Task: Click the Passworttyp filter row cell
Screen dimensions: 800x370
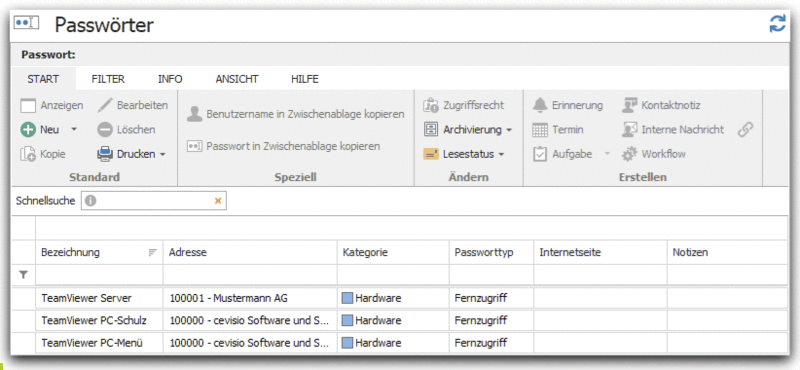Action: tap(491, 275)
